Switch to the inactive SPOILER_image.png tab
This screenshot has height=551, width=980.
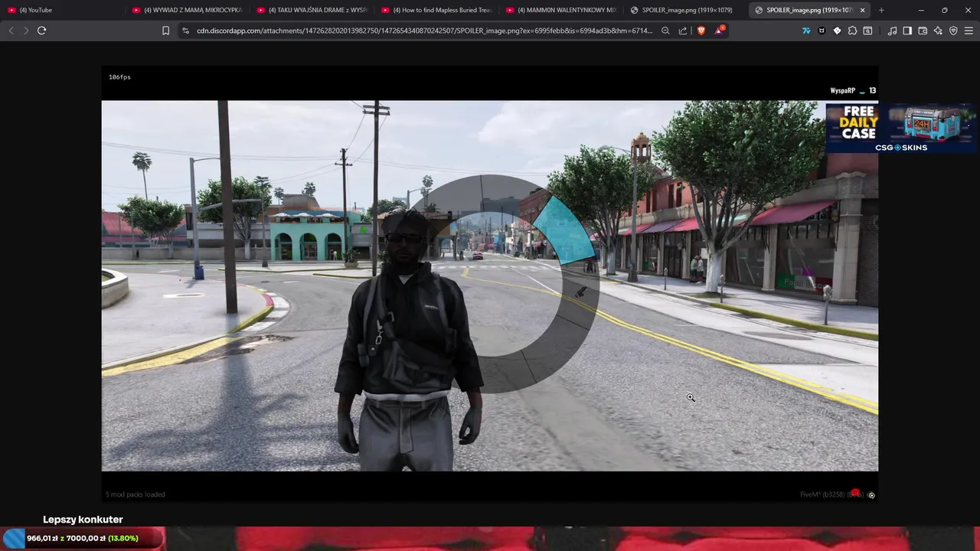point(685,10)
